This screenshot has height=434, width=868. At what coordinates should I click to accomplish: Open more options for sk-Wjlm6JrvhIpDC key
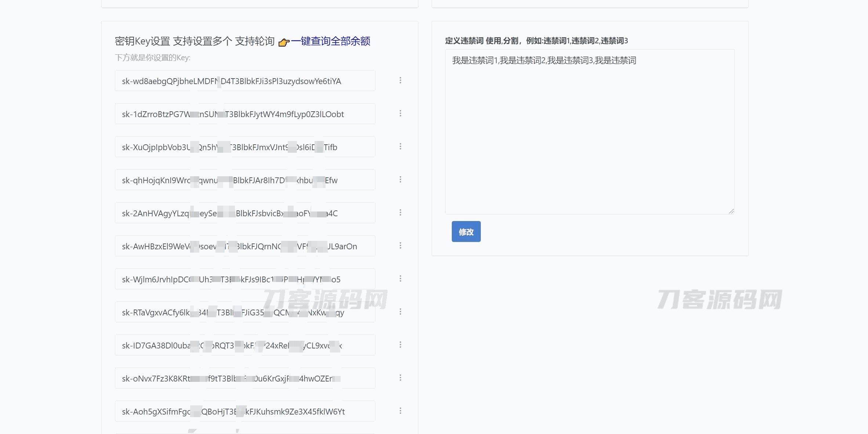click(400, 279)
